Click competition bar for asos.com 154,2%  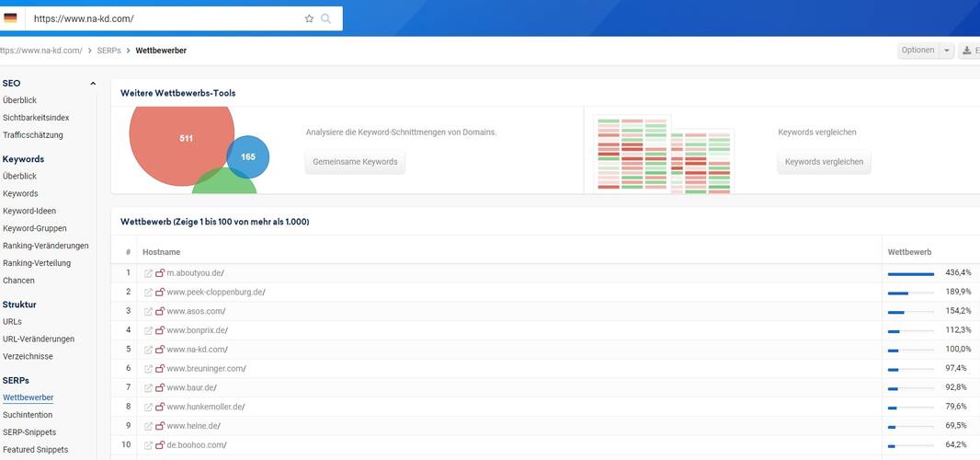[x=911, y=312]
